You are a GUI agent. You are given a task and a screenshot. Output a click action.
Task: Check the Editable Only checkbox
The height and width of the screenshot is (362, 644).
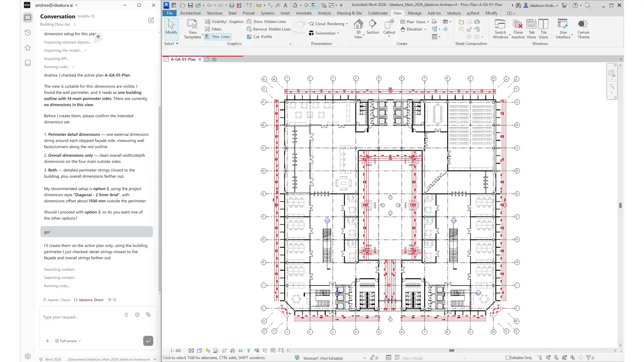pyautogui.click(x=508, y=358)
